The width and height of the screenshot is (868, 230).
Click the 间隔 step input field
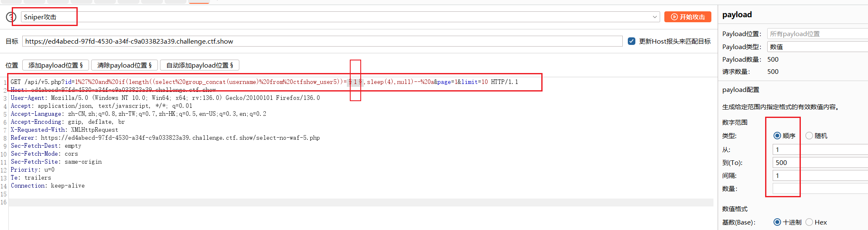(x=820, y=175)
